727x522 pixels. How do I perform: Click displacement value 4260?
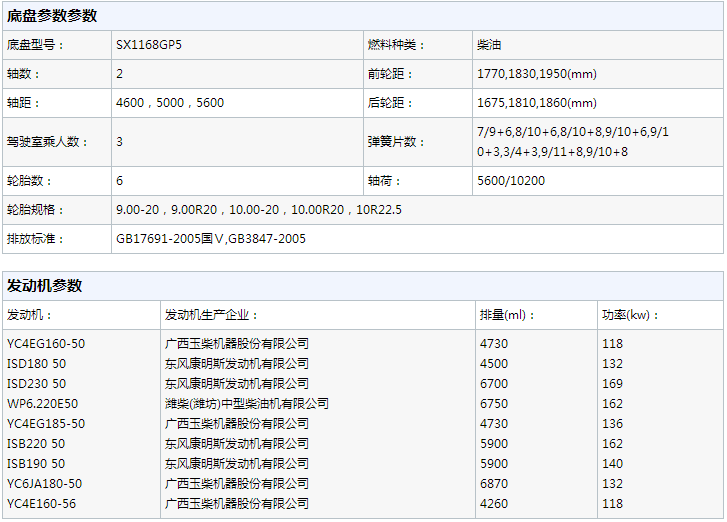(x=494, y=503)
